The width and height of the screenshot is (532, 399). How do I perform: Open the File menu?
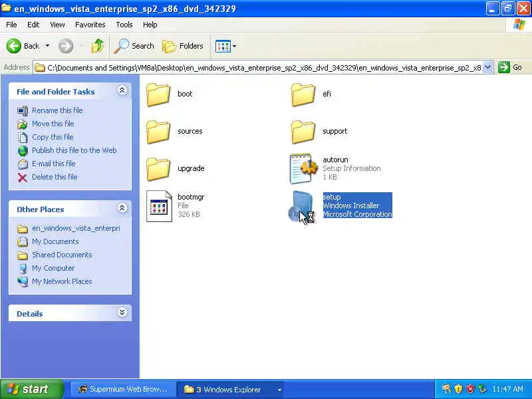[11, 25]
